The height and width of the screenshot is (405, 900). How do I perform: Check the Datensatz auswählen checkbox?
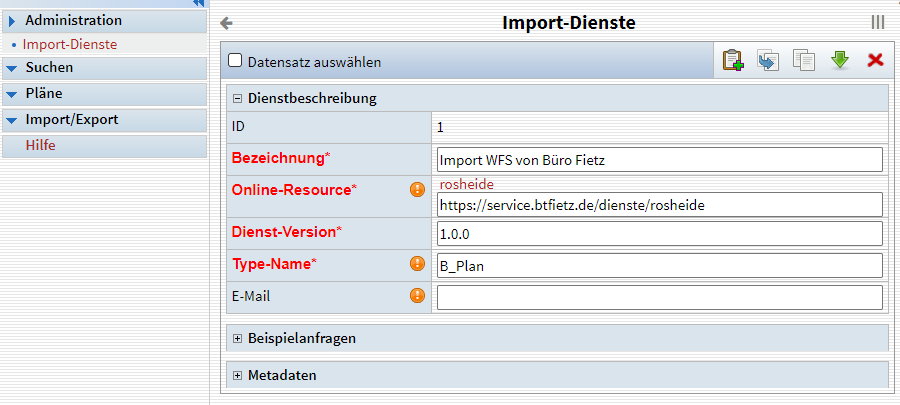tap(236, 61)
